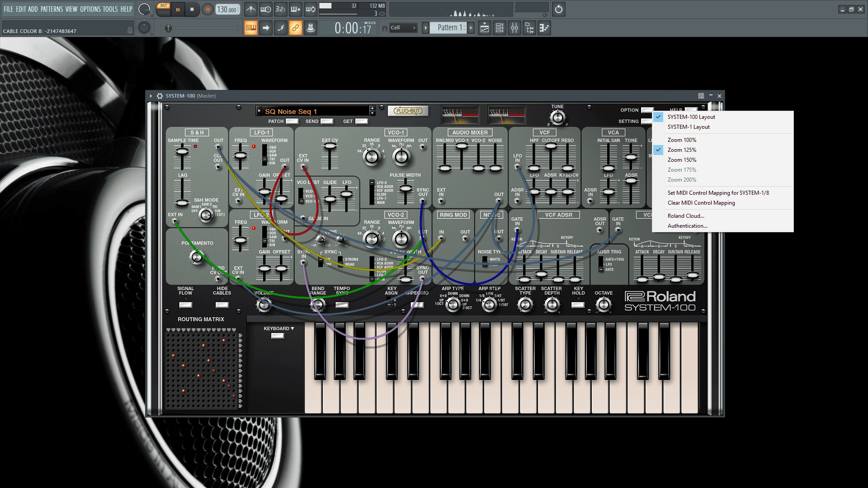Toggle the KEY HOLD button
868x488 pixels.
[578, 305]
